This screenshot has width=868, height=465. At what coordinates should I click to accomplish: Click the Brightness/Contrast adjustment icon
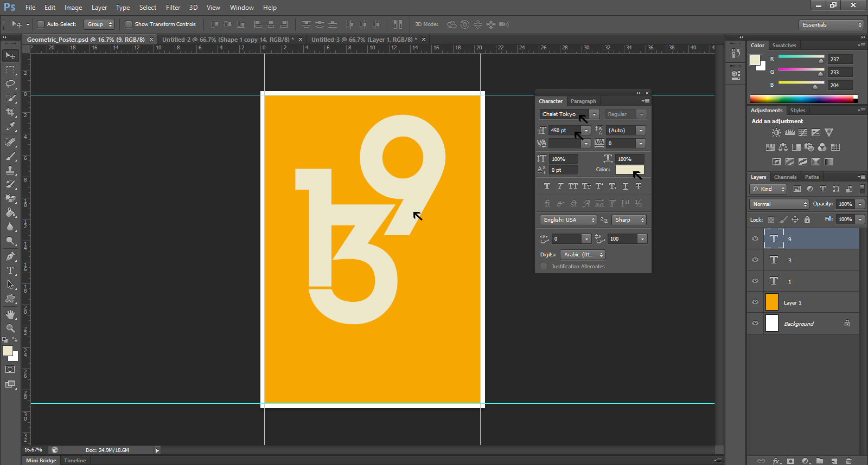coord(776,133)
